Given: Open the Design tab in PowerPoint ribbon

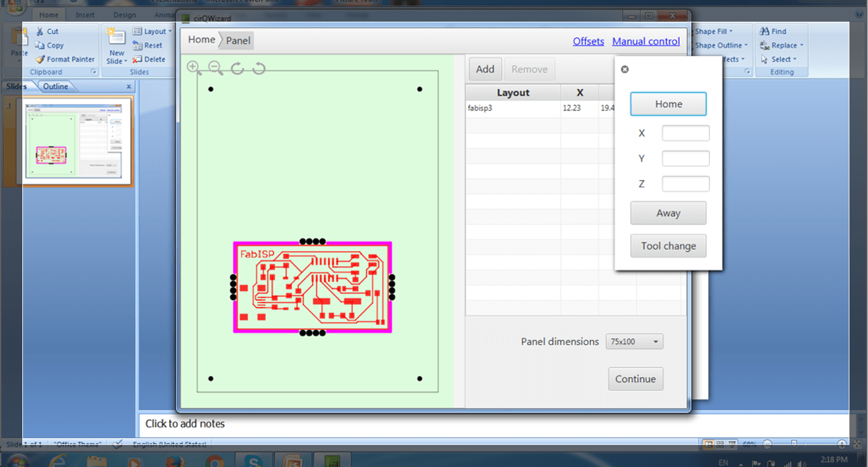Looking at the screenshot, I should [x=125, y=15].
